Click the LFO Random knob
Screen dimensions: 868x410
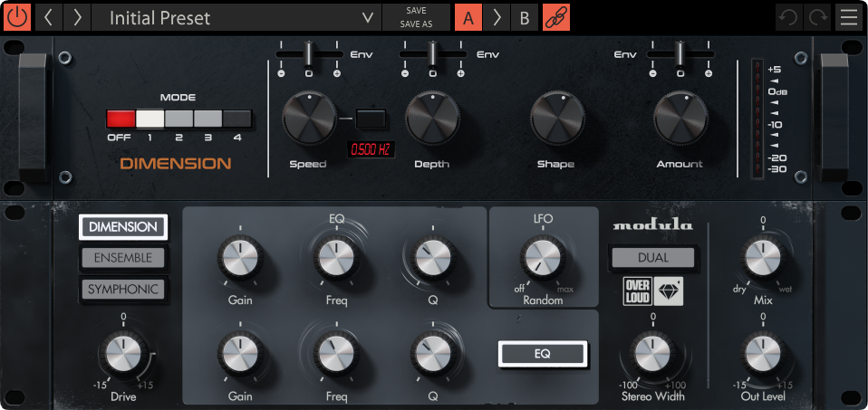tap(543, 258)
